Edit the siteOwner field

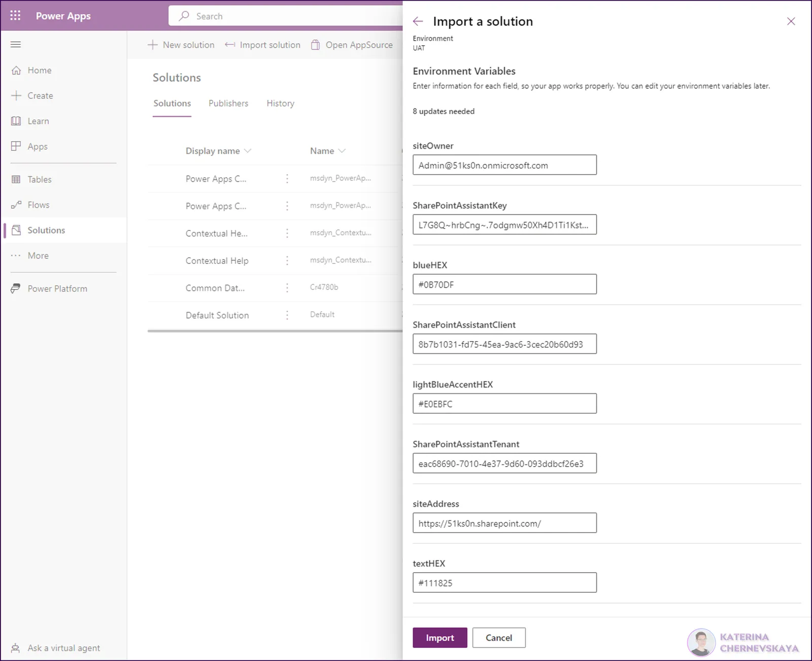[x=504, y=165]
